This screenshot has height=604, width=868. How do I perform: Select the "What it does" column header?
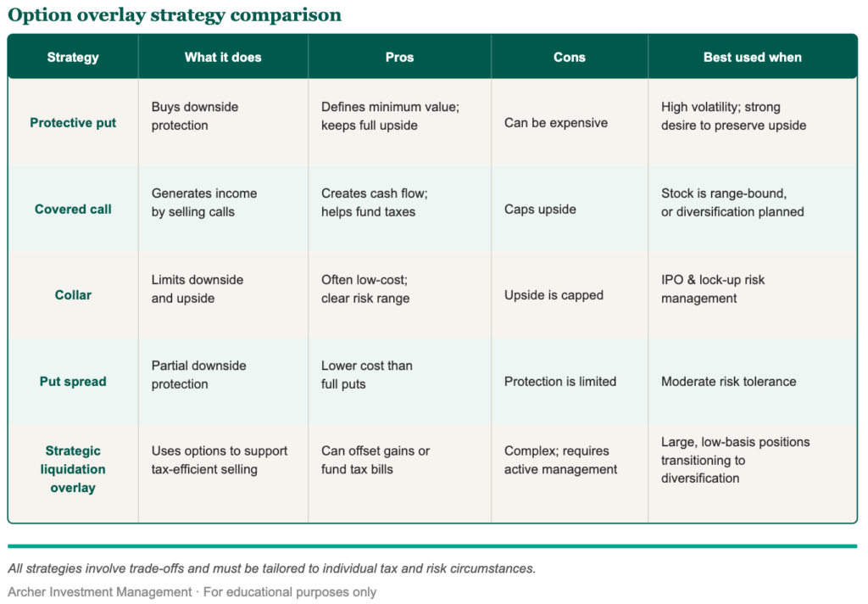[223, 57]
